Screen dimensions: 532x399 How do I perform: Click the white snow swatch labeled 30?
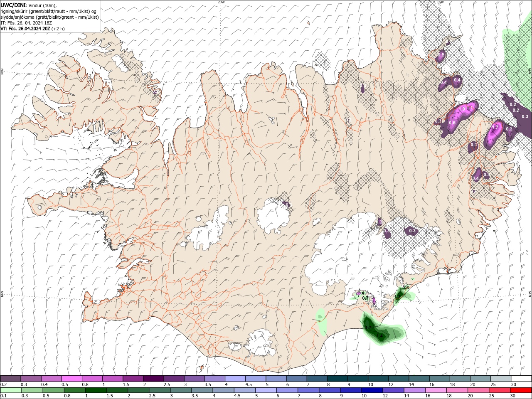point(521,379)
